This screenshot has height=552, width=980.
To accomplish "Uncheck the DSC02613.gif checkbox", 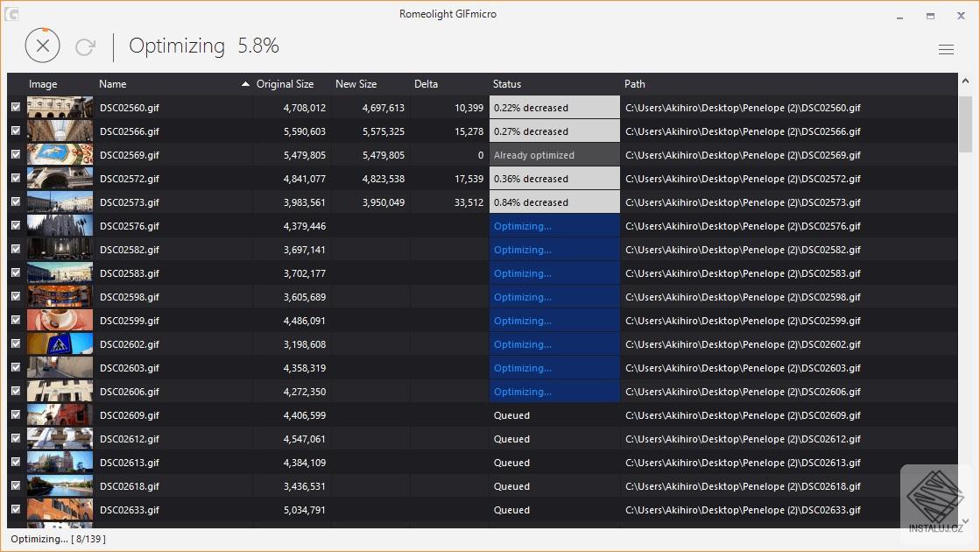I will point(16,462).
